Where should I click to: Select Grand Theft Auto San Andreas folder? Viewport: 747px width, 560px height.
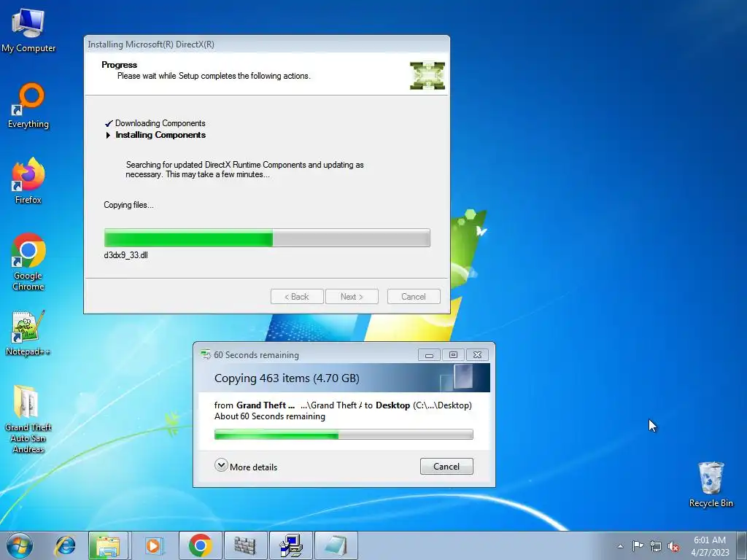click(x=28, y=419)
